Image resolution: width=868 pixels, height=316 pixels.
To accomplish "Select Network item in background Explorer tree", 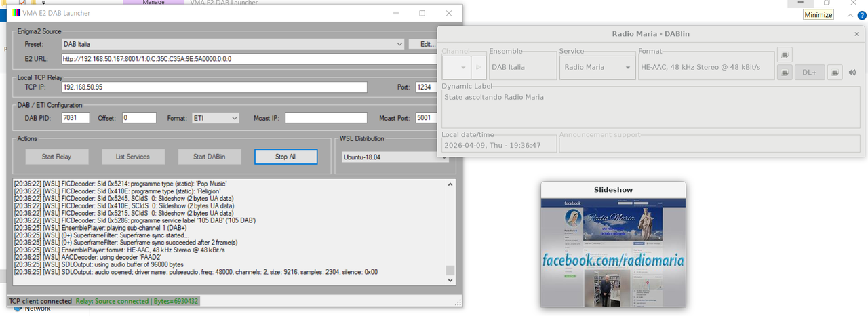I will (x=37, y=309).
